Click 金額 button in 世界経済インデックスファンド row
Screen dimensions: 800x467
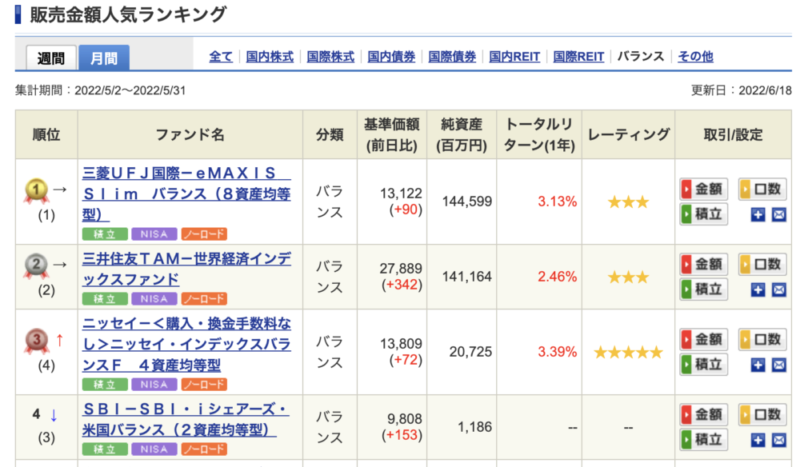(704, 264)
